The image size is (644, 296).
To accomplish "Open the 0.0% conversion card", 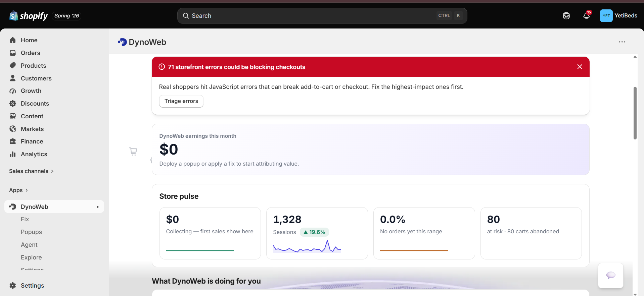I will (x=424, y=233).
